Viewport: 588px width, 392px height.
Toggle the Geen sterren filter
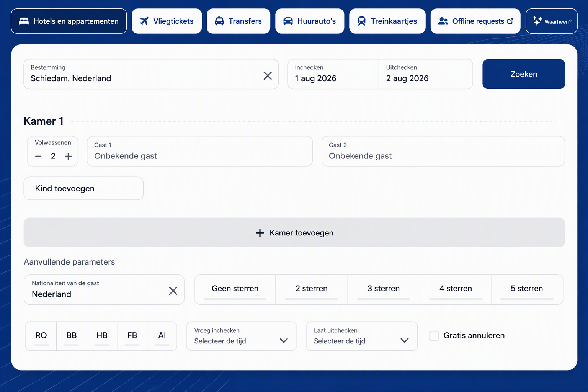pos(235,289)
